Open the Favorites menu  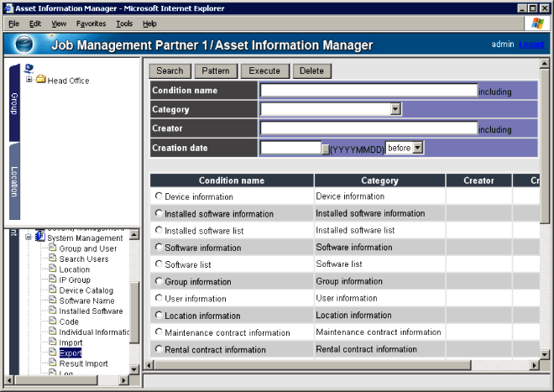click(x=91, y=24)
